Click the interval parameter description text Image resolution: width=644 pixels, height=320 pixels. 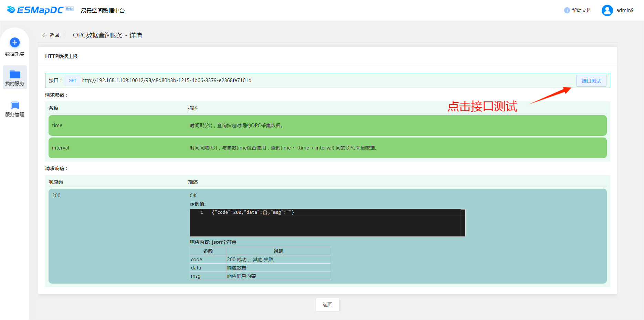(284, 148)
